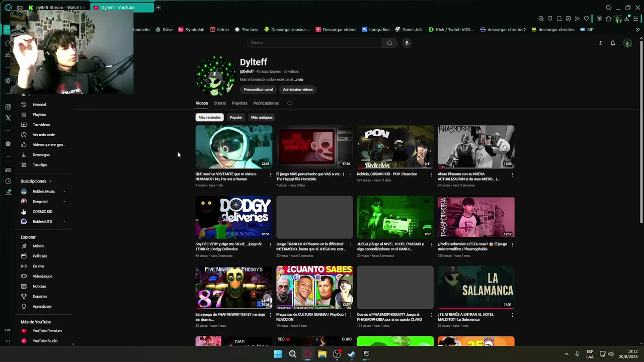The image size is (644, 362).
Task: Open the Dodgy Deliveries video thumbnail
Action: click(233, 217)
